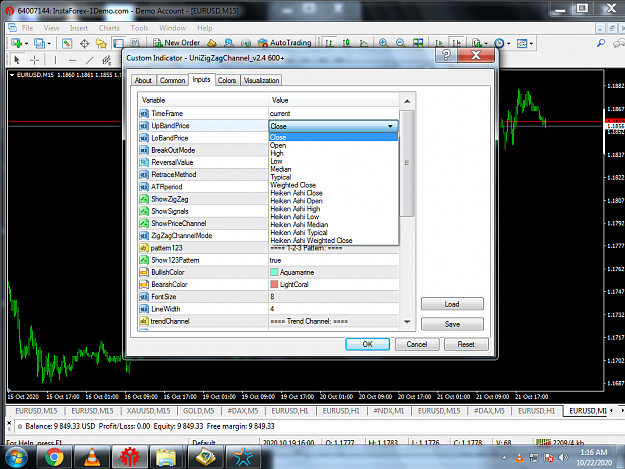Toggle chart Auto Scroll icon
This screenshot has height=469, width=625.
pyautogui.click(x=439, y=43)
